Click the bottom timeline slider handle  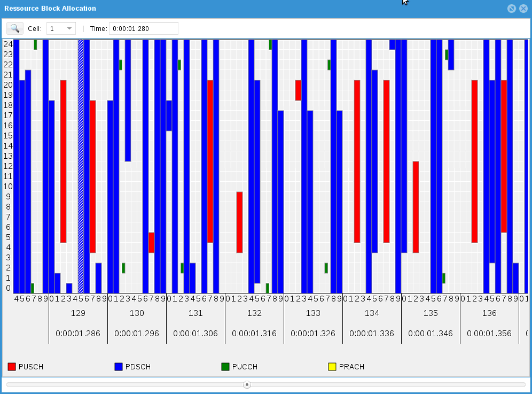(247, 384)
